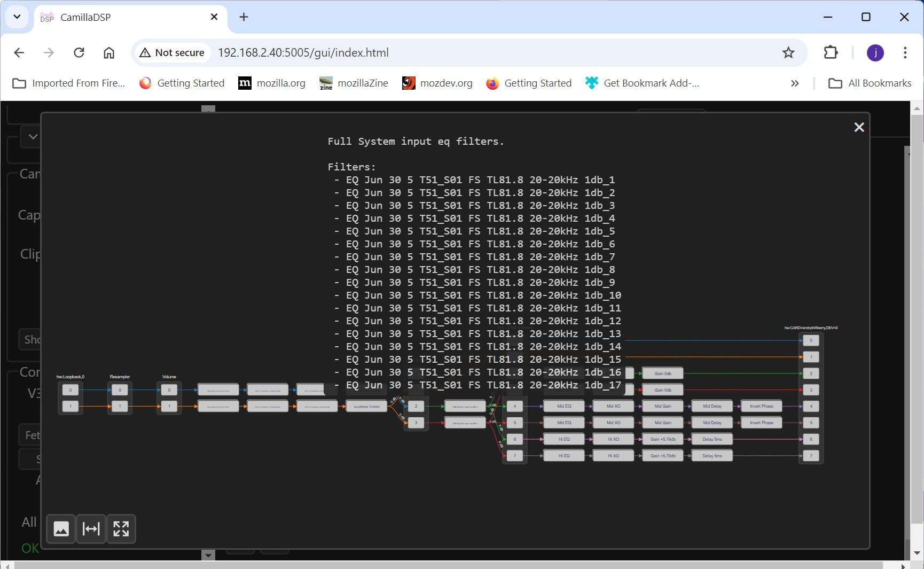Click the upper Hi EQ filter node
Screen dimensions: 924x569
pos(564,439)
